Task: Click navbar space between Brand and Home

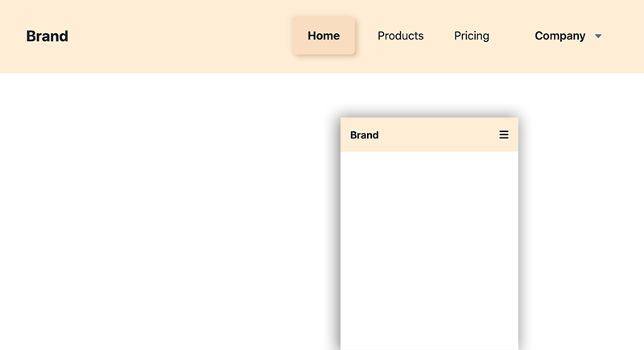Action: point(180,36)
